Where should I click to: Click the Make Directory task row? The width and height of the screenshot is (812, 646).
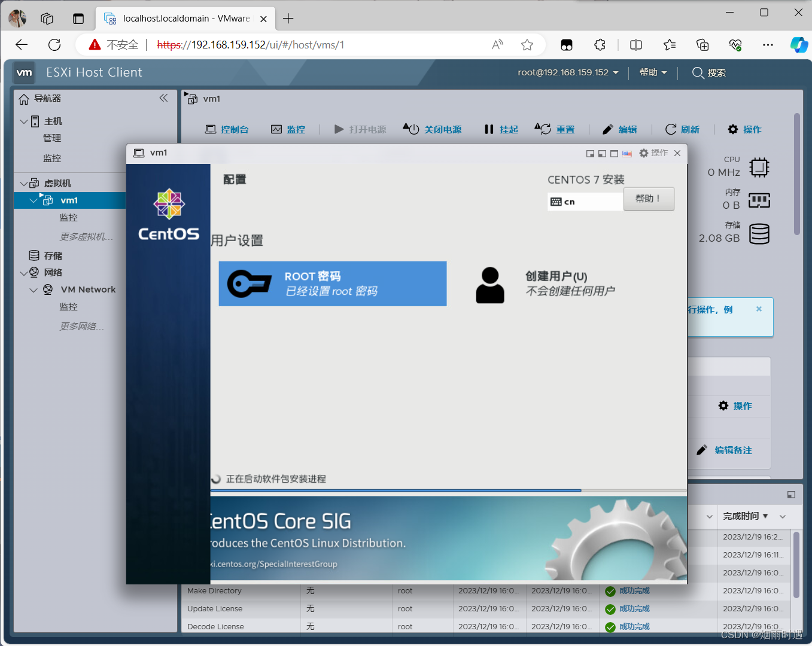pyautogui.click(x=485, y=590)
